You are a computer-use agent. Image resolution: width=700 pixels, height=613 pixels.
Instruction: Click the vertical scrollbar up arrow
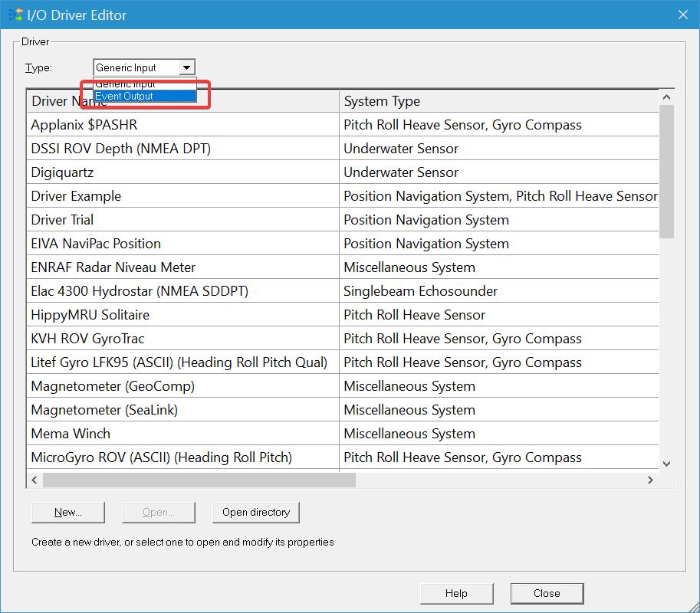click(x=666, y=97)
